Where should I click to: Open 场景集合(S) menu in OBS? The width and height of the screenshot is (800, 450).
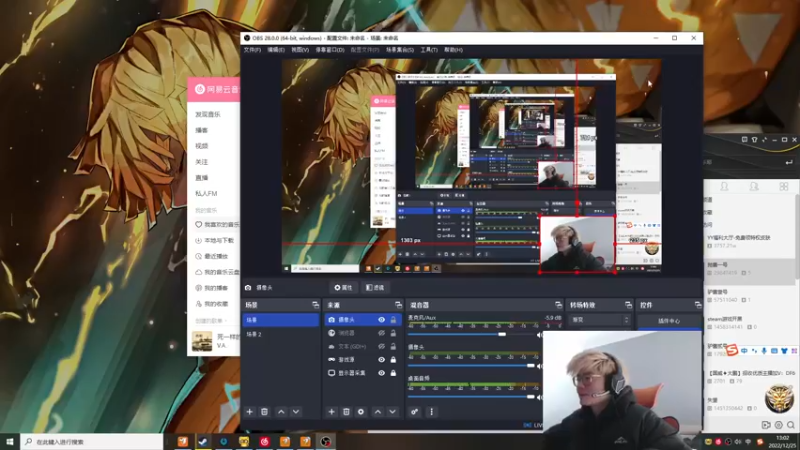click(399, 50)
